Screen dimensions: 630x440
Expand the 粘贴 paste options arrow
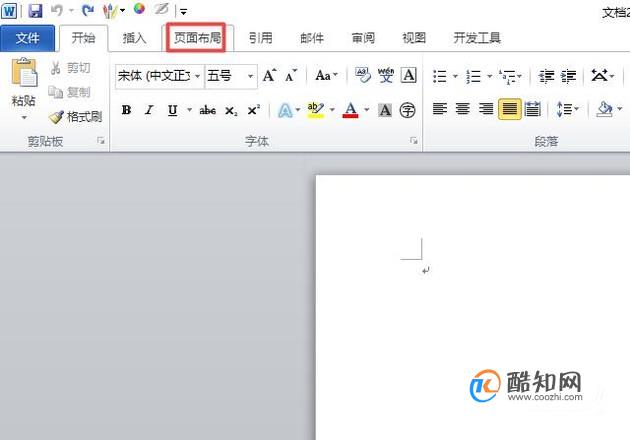(24, 117)
